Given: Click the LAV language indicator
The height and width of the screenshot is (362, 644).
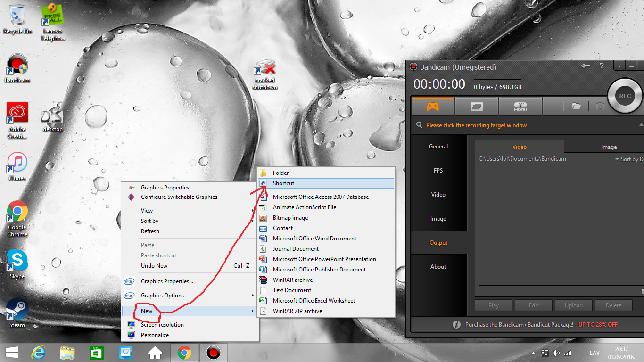Looking at the screenshot, I should coord(594,353).
